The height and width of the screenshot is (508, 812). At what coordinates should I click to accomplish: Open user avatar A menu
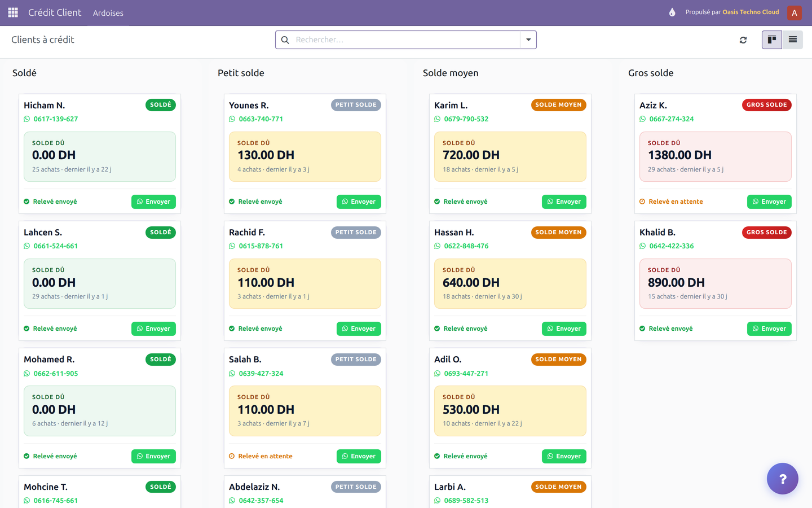[794, 12]
